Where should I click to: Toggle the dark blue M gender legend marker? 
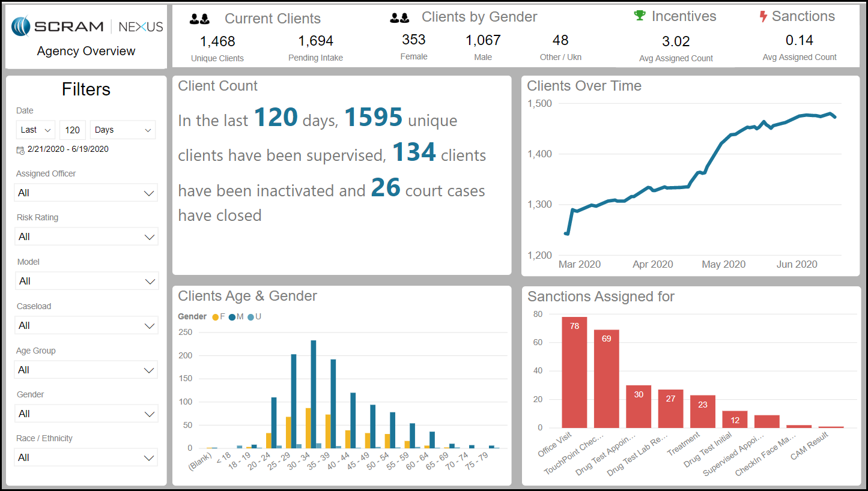(x=232, y=316)
